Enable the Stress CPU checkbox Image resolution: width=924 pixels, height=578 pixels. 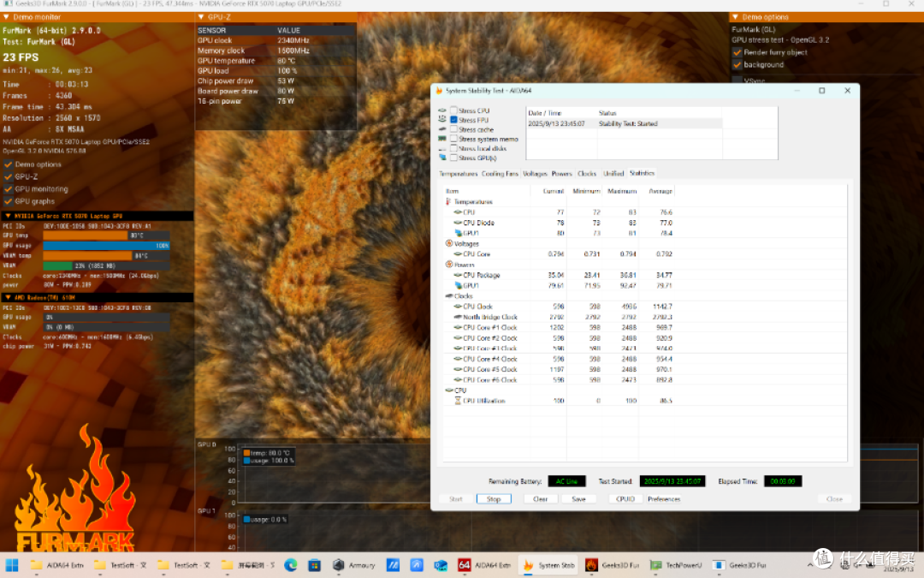(x=453, y=110)
